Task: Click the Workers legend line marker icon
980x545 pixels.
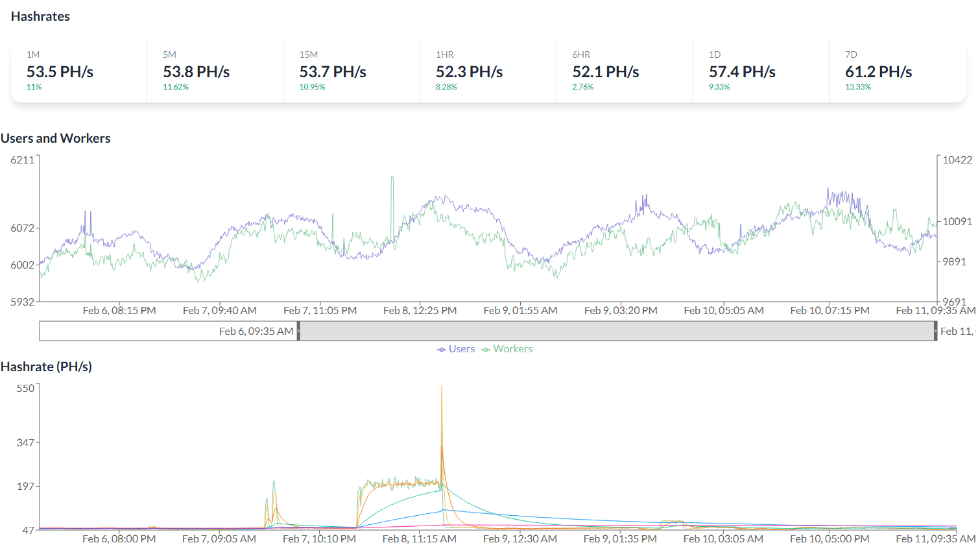Action: click(486, 349)
